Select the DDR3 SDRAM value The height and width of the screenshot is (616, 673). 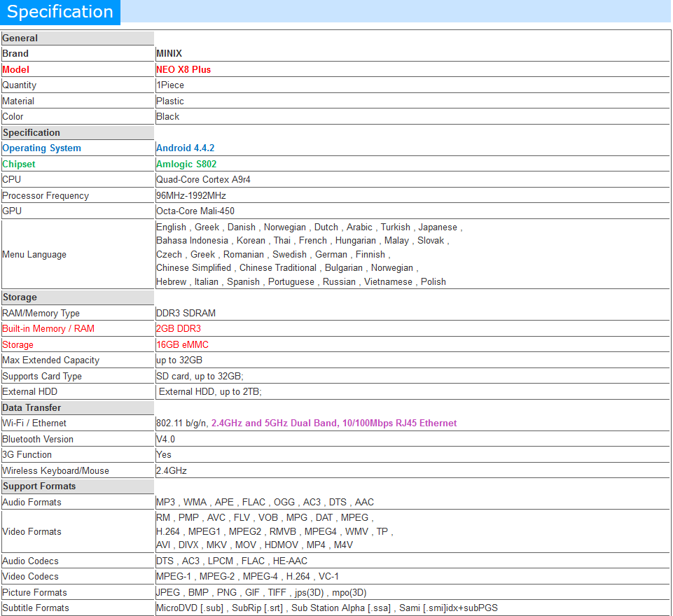tap(186, 313)
